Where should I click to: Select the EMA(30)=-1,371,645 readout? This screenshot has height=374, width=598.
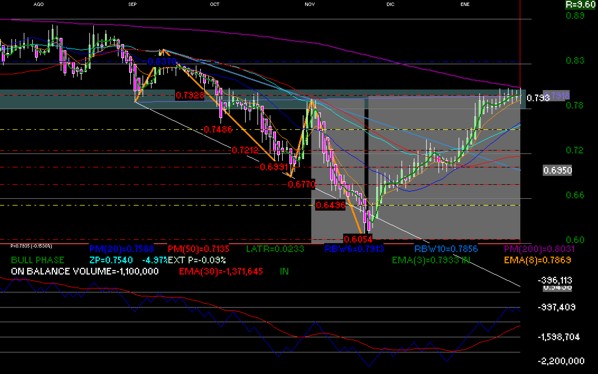[x=221, y=272]
